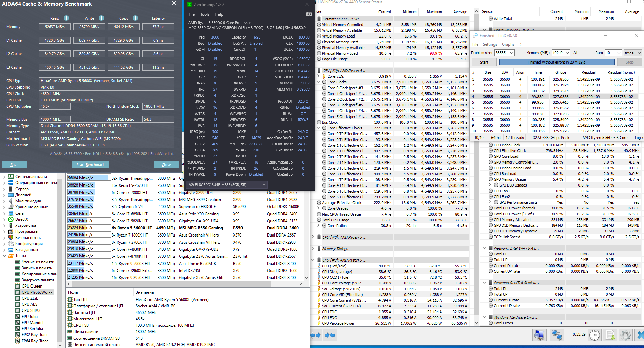Click the HWiNFO clock reset icon

[595, 335]
